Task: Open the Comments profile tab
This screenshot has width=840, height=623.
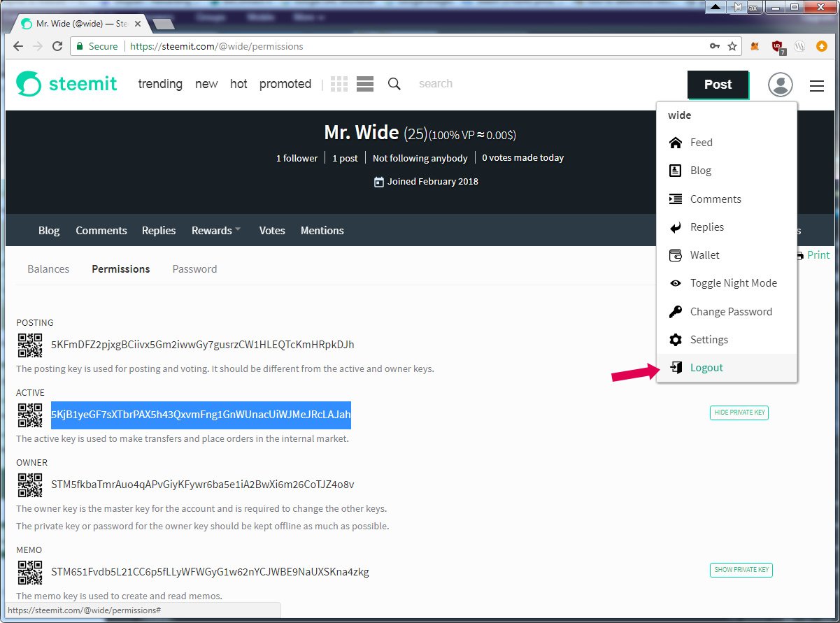Action: click(x=101, y=231)
